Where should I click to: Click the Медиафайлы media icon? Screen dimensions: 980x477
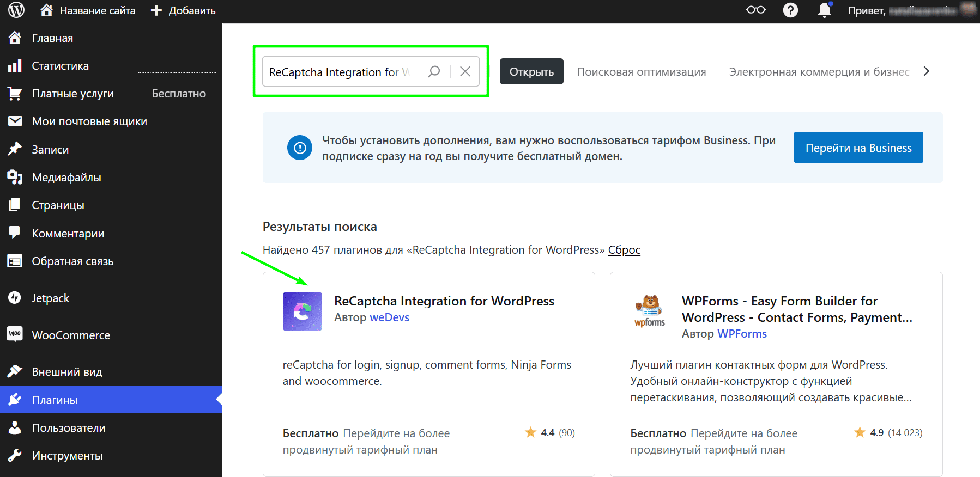coord(15,177)
